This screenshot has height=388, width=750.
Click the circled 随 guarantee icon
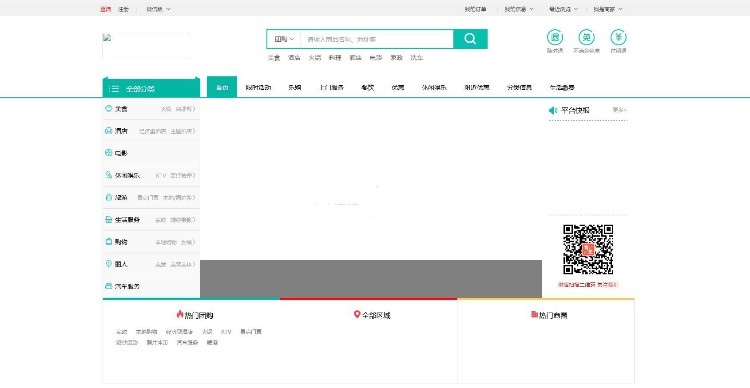coord(555,37)
